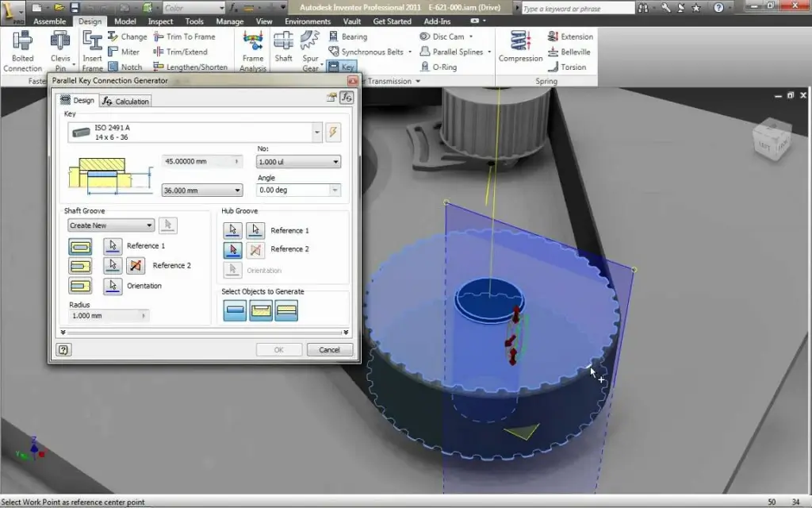The image size is (812, 508).
Task: Open the Spur Gear generator
Action: point(309,49)
